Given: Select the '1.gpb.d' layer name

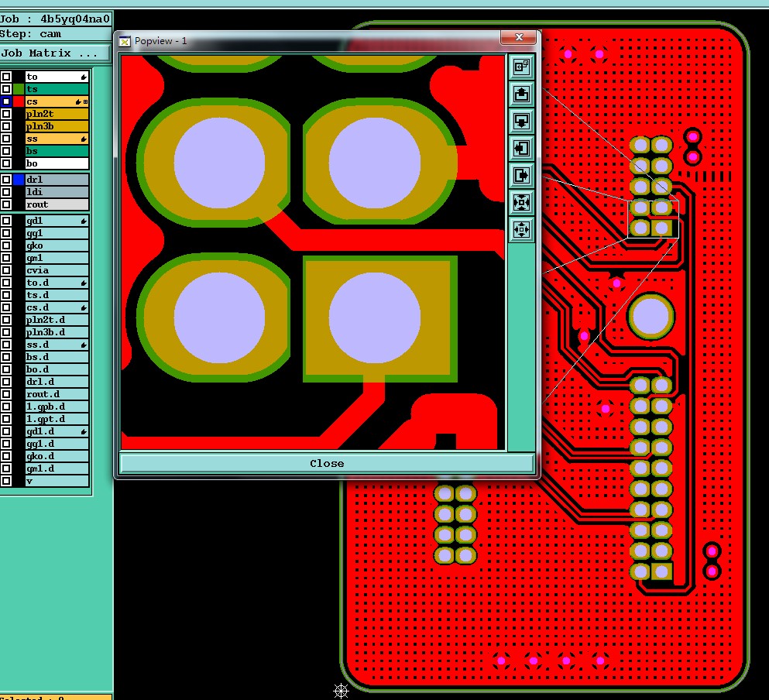Looking at the screenshot, I should (x=57, y=407).
